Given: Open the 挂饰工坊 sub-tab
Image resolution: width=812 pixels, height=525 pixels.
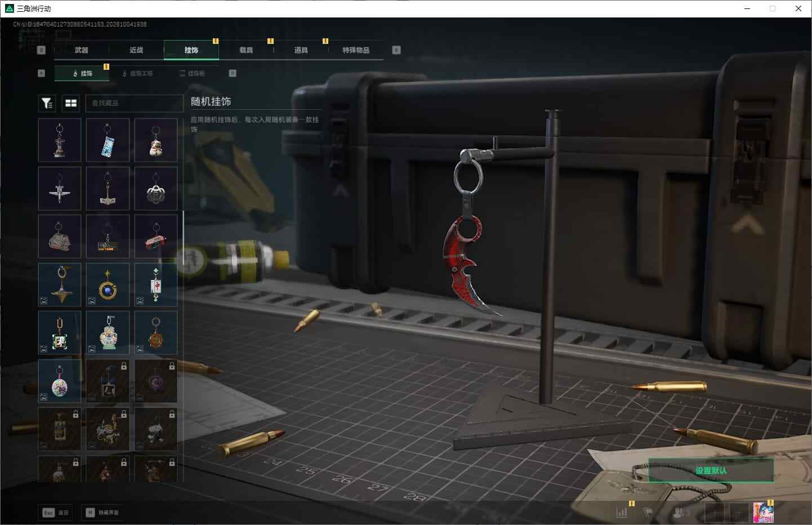Looking at the screenshot, I should pos(138,73).
